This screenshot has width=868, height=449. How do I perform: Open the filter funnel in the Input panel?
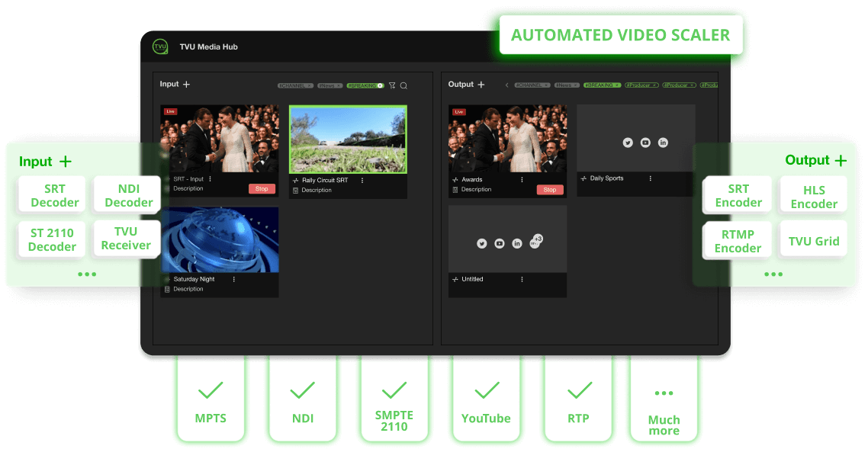pos(393,85)
